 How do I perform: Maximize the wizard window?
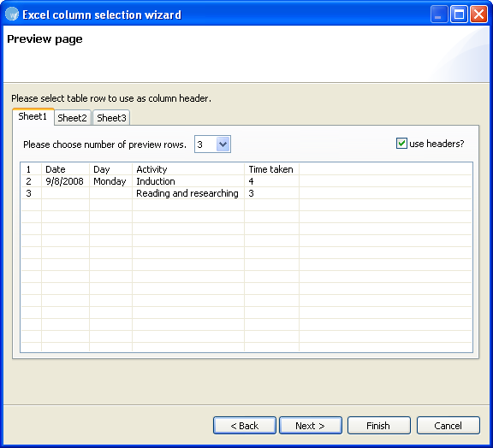(459, 15)
